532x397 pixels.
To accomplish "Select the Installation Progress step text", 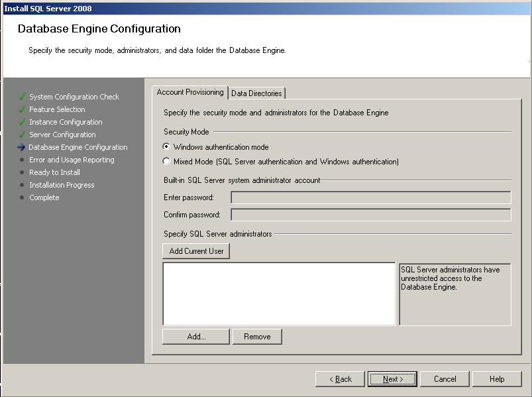I will pyautogui.click(x=62, y=185).
